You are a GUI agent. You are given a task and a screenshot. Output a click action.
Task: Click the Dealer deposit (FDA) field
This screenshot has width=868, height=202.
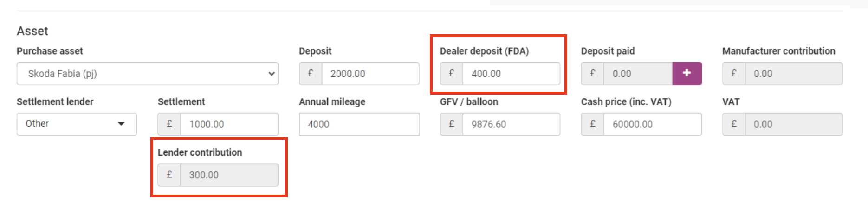511,74
